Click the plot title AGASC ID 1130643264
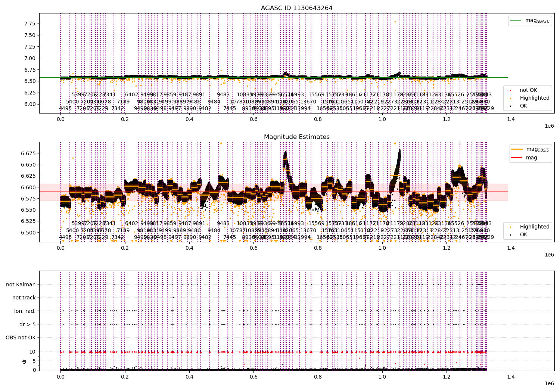 pos(296,8)
